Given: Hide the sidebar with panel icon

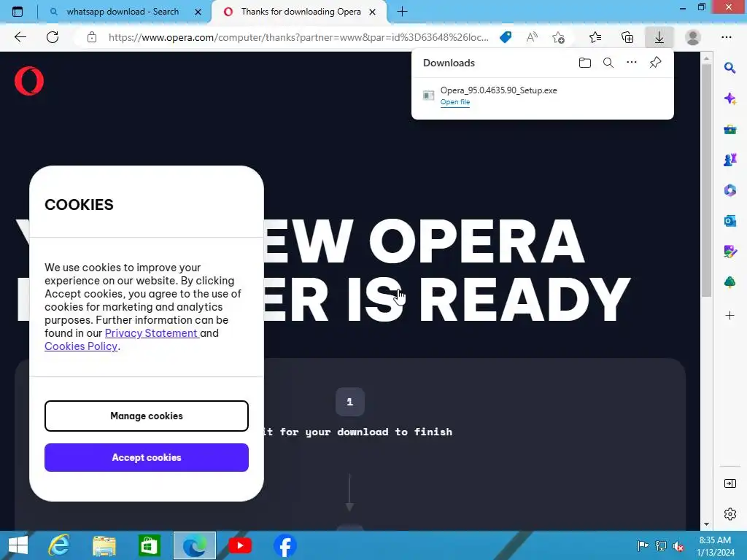Looking at the screenshot, I should point(729,484).
